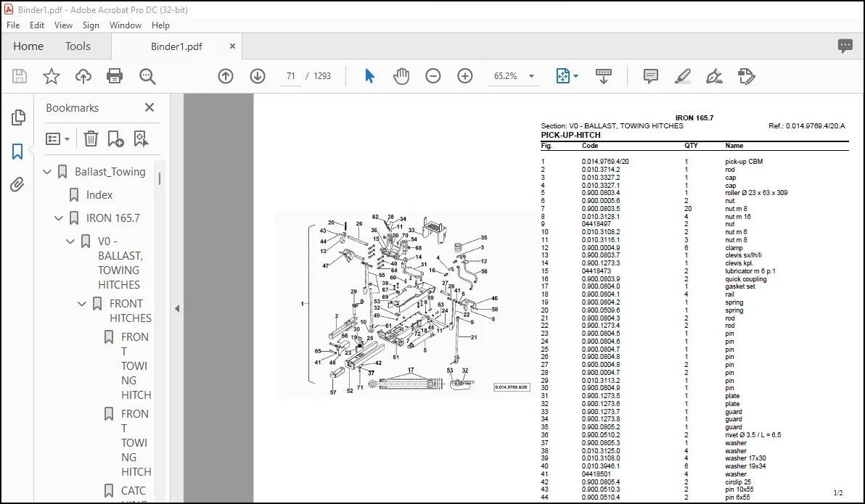The image size is (865, 504).
Task: Open the View menu
Action: 63,25
